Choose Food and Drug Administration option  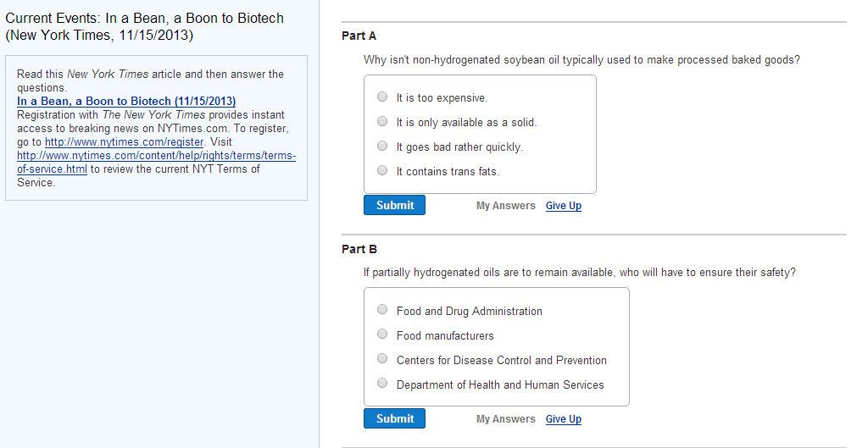point(382,311)
